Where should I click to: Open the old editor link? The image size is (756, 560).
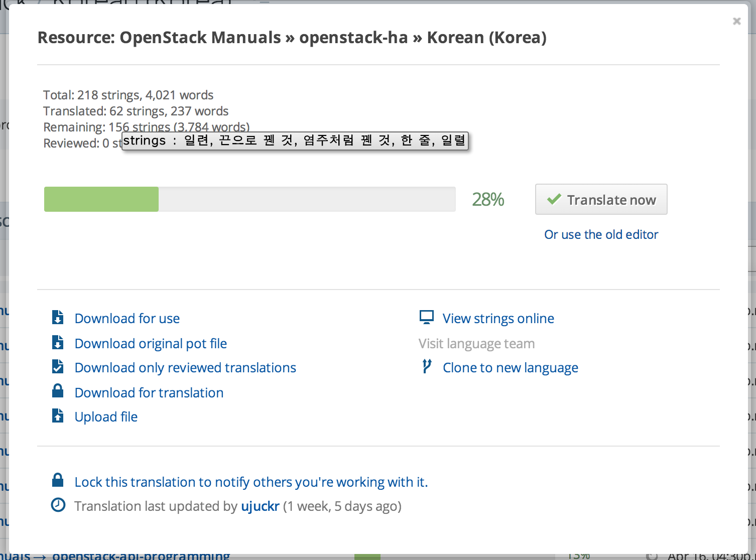coord(601,234)
